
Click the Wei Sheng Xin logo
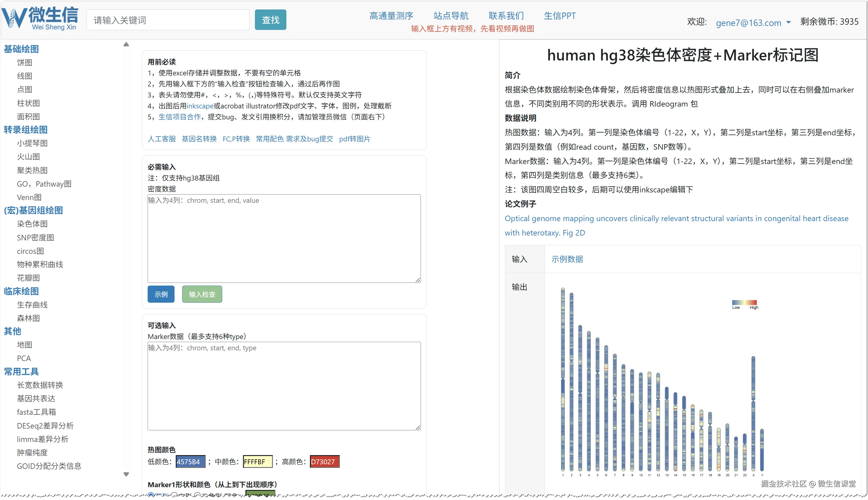coord(40,19)
